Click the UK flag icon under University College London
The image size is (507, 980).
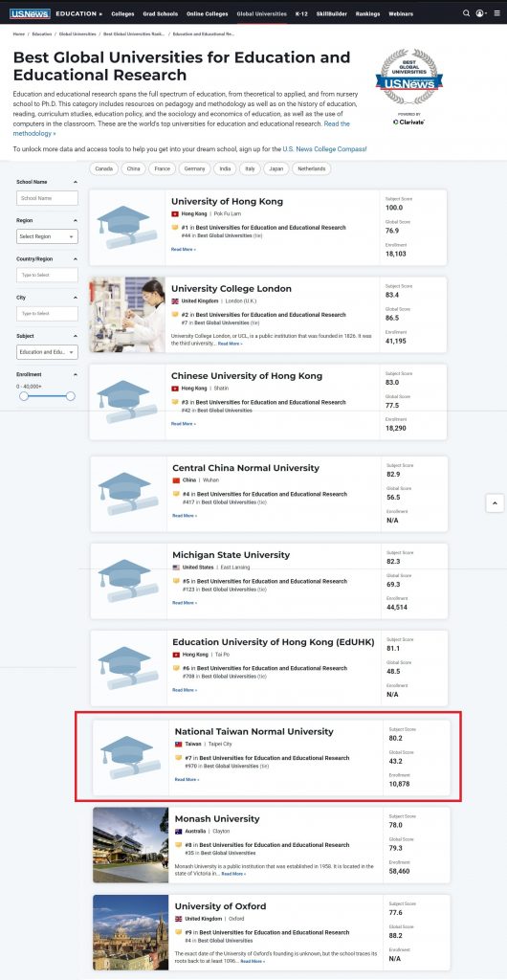175,301
